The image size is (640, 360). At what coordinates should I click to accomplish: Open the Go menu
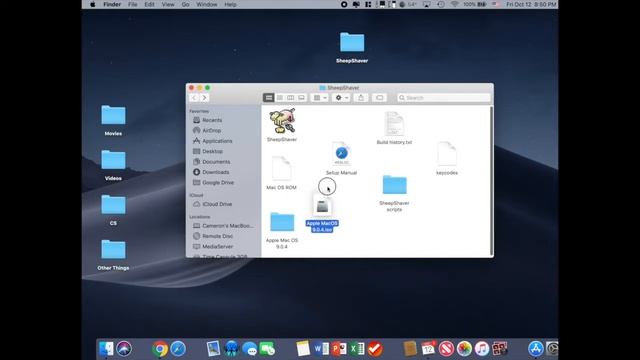point(185,4)
